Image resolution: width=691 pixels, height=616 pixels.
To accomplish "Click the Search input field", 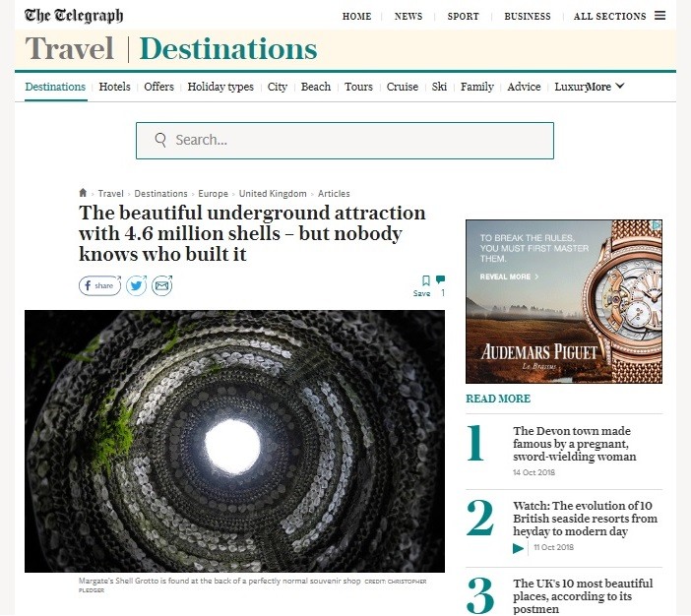I will (345, 141).
